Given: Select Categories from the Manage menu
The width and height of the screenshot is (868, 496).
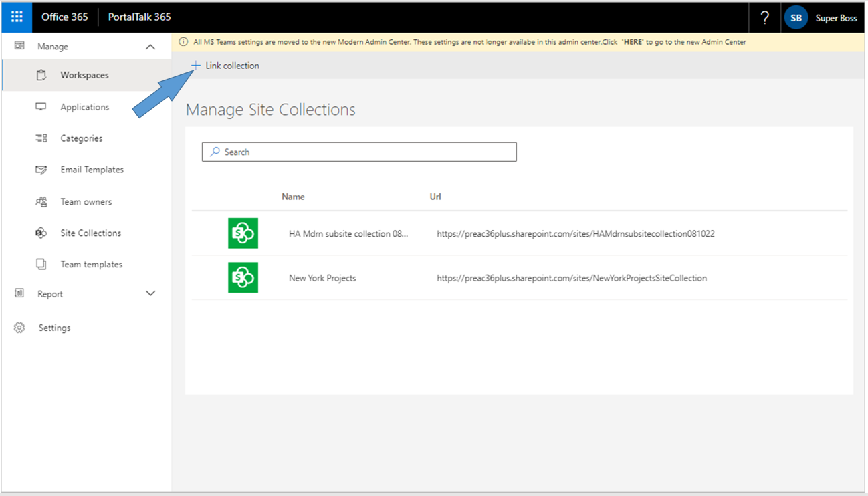Looking at the screenshot, I should 81,138.
